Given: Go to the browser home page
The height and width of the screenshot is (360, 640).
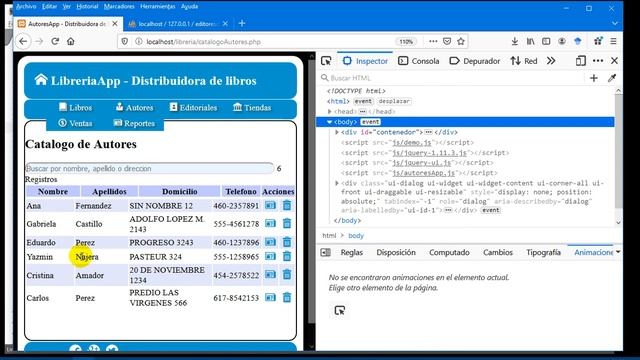Looking at the screenshot, I should tap(71, 41).
